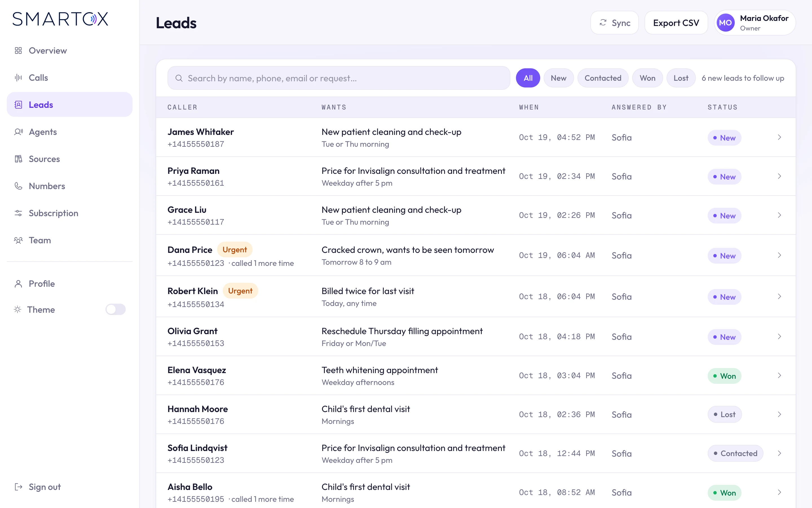This screenshot has width=812, height=508.
Task: Click Grace Liu's New status badge
Action: point(724,216)
